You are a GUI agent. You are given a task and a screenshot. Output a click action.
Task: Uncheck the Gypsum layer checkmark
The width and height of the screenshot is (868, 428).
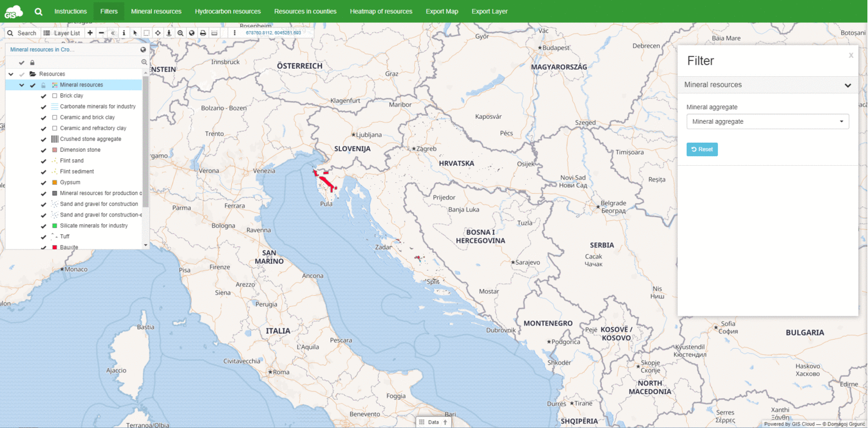click(43, 182)
